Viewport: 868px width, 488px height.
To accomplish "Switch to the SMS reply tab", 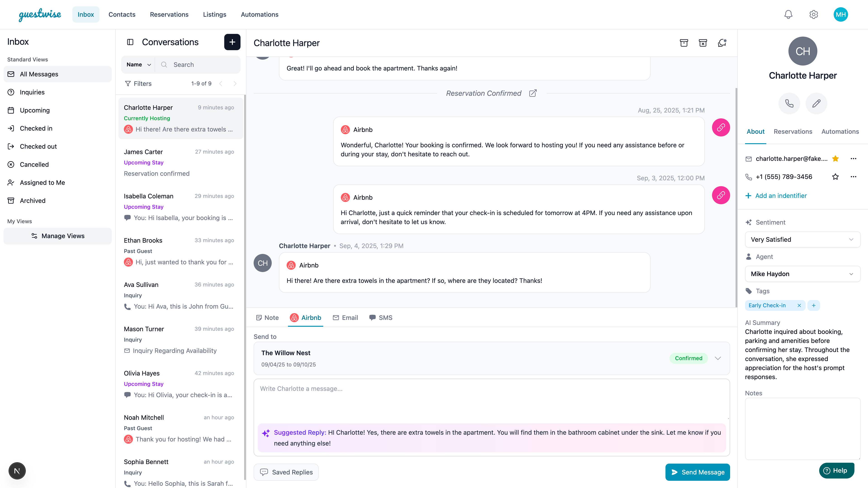I will click(381, 318).
